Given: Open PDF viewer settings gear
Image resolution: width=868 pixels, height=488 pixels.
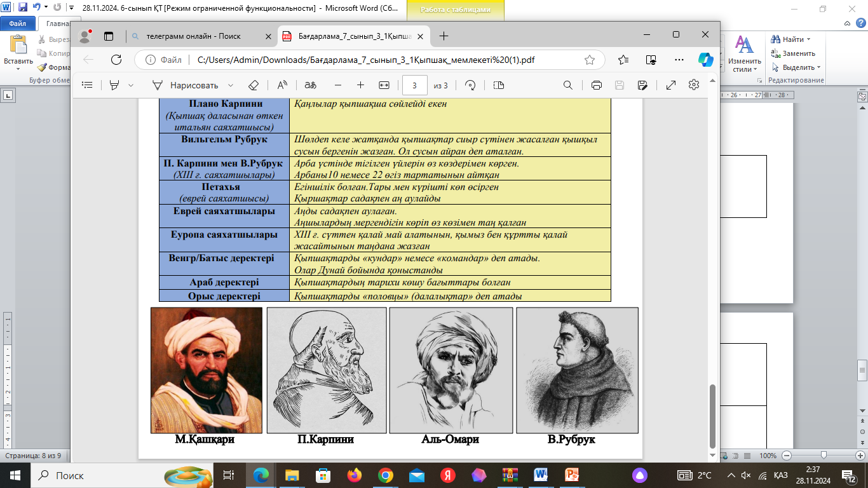Looking at the screenshot, I should pyautogui.click(x=693, y=85).
